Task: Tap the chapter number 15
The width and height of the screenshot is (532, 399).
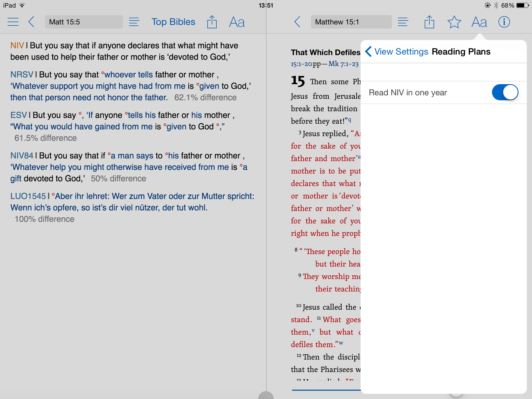Action: click(x=298, y=81)
